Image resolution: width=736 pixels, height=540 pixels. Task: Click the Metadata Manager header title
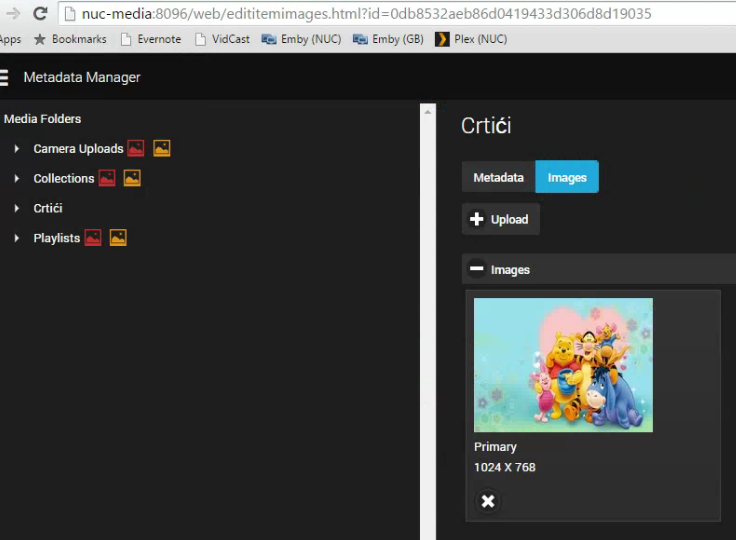point(82,77)
